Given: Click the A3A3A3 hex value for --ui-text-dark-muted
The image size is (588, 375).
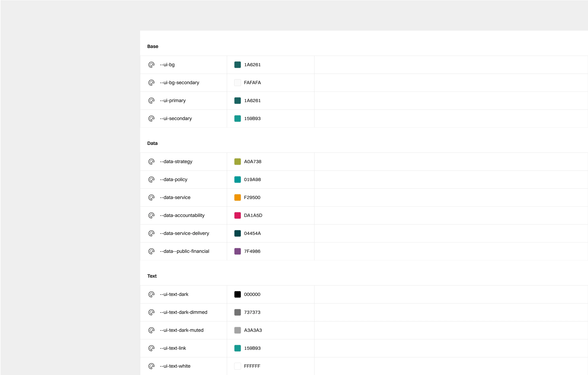Looking at the screenshot, I should (253, 330).
